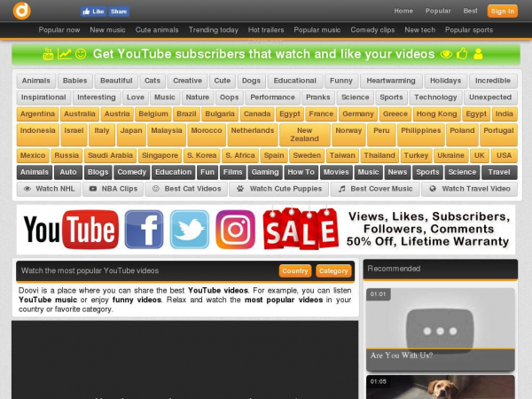This screenshot has height=399, width=532.
Task: Click the Sign In button
Action: 502,11
